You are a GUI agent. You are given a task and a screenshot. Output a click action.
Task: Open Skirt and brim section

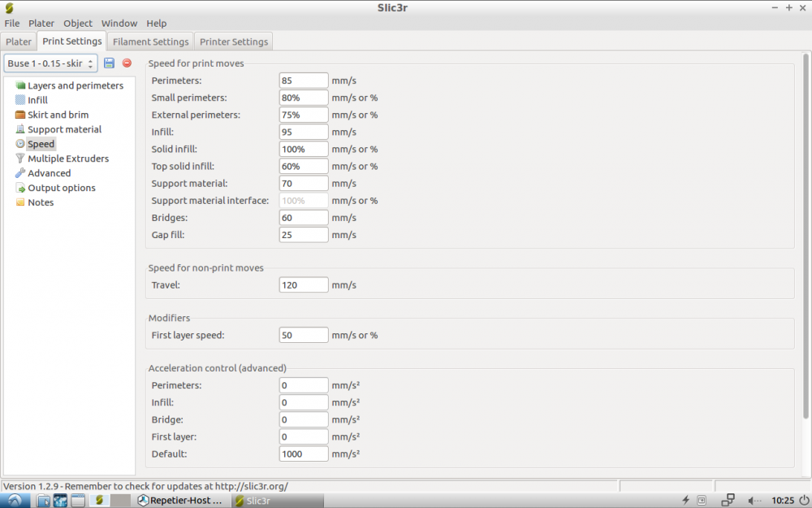[58, 115]
